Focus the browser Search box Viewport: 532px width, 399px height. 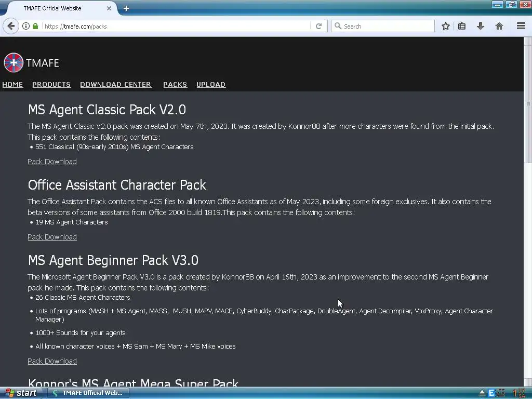click(x=383, y=26)
